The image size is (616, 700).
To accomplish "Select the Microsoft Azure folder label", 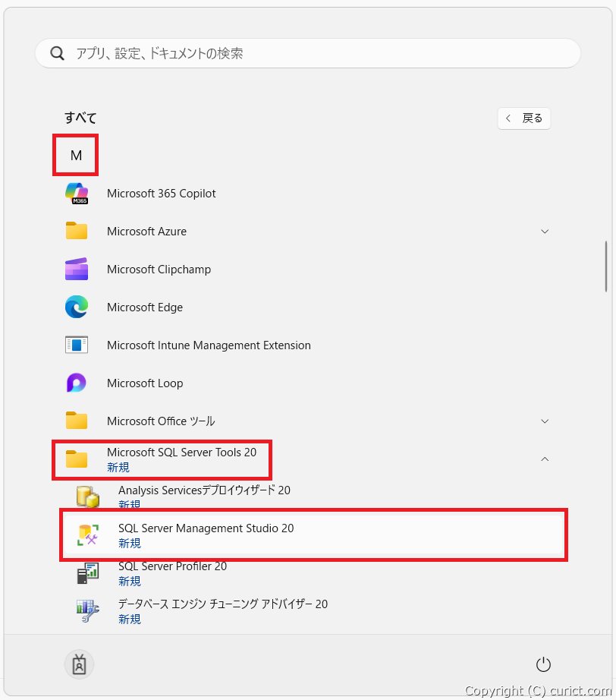I will click(x=146, y=232).
